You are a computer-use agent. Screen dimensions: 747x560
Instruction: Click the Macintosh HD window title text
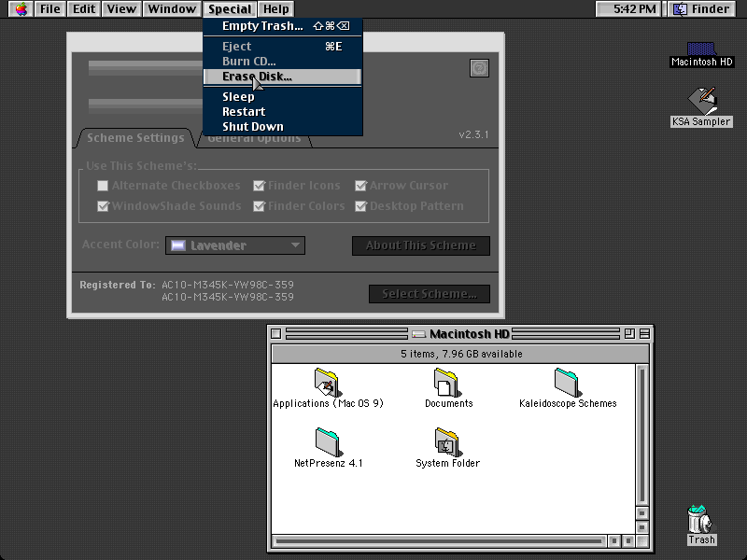tap(470, 334)
